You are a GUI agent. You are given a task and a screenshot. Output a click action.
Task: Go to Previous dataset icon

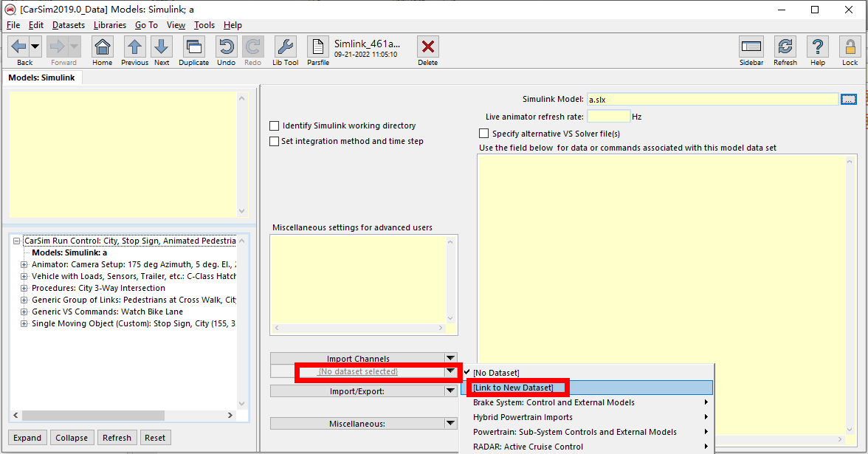[x=134, y=47]
